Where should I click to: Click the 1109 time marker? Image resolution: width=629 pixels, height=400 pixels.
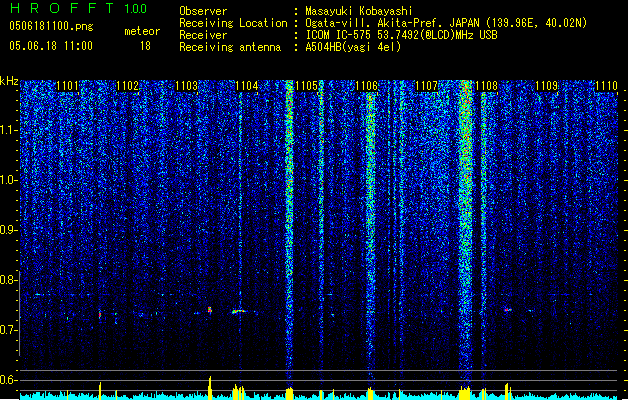(546, 86)
